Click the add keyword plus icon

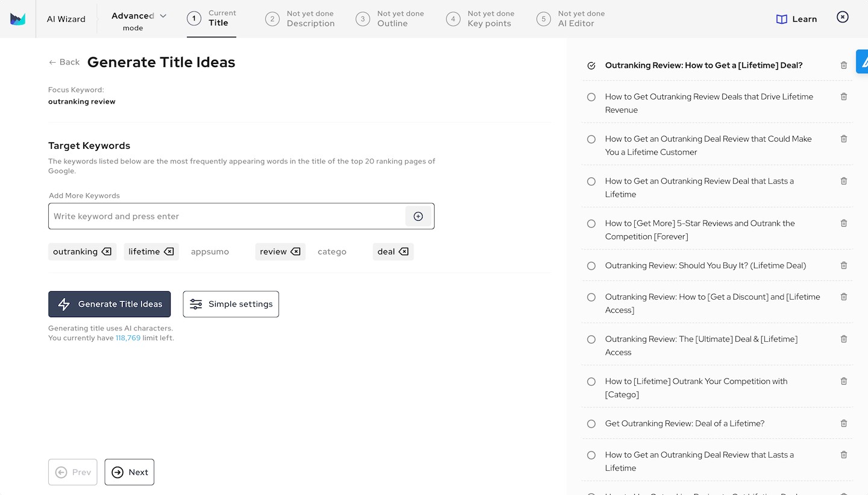(418, 216)
